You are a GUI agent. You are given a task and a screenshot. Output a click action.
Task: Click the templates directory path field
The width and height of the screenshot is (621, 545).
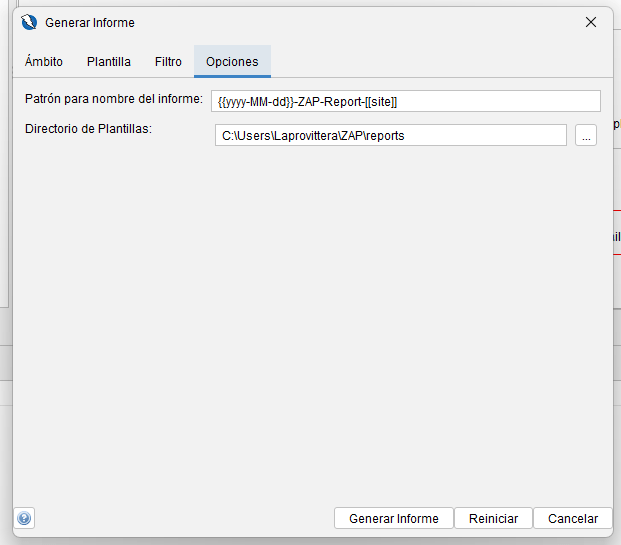click(390, 135)
